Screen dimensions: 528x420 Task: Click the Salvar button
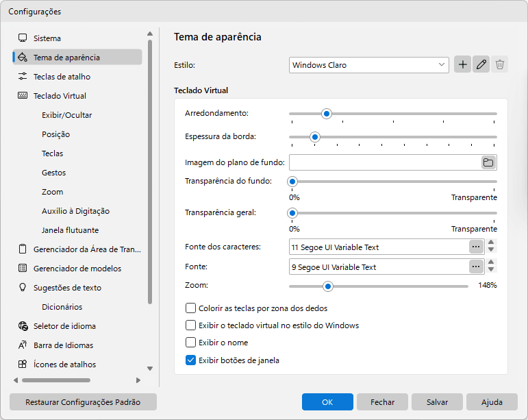pos(437,402)
